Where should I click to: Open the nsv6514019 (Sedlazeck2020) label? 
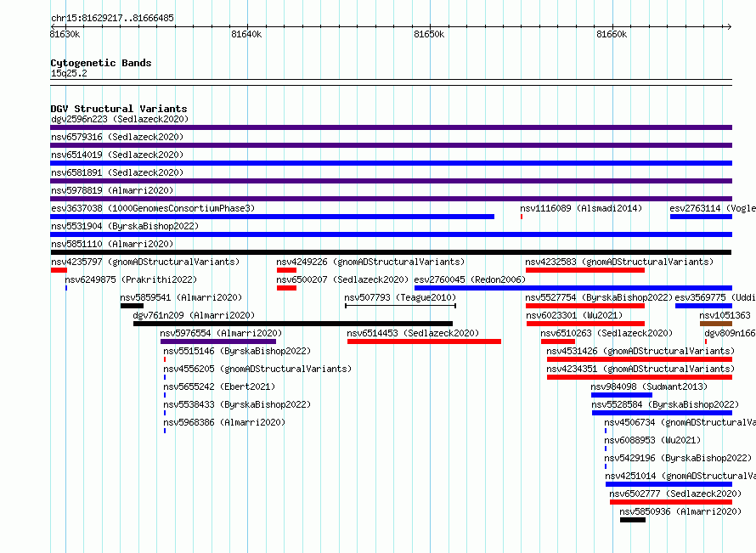pyautogui.click(x=117, y=155)
